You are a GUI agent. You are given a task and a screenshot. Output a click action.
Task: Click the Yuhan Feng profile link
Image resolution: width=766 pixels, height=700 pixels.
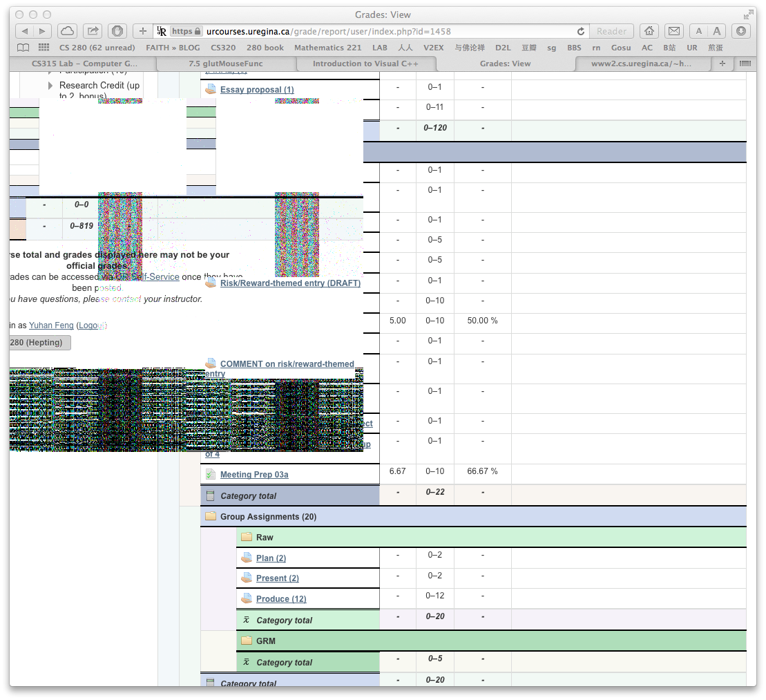51,325
